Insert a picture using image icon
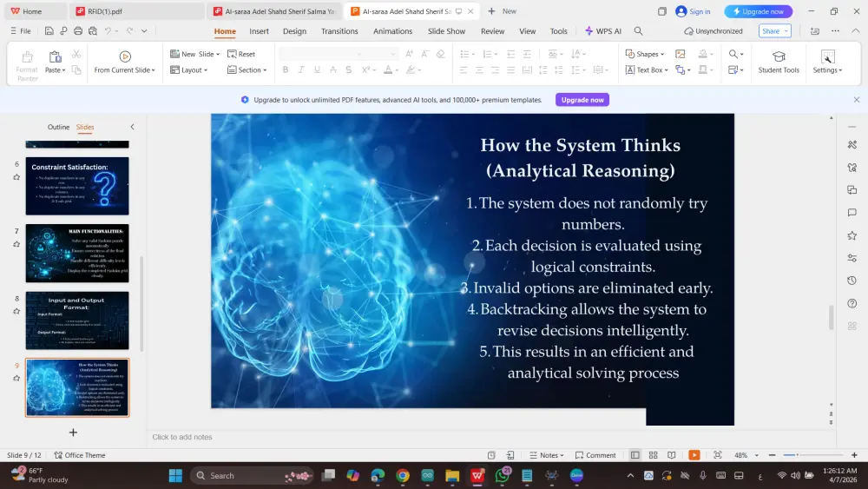Image resolution: width=868 pixels, height=489 pixels. (x=681, y=54)
